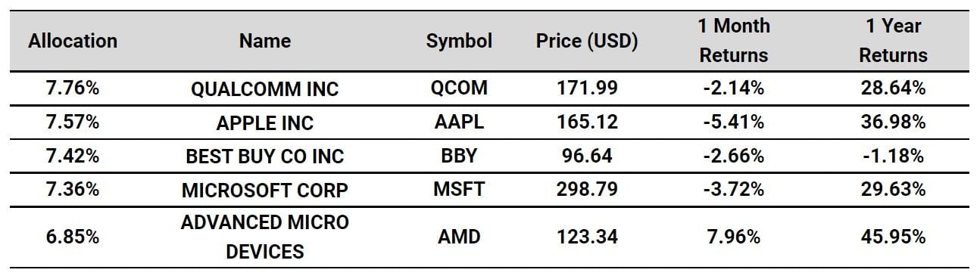980x279 pixels.
Task: Click the QCOM symbol cell
Action: [459, 88]
